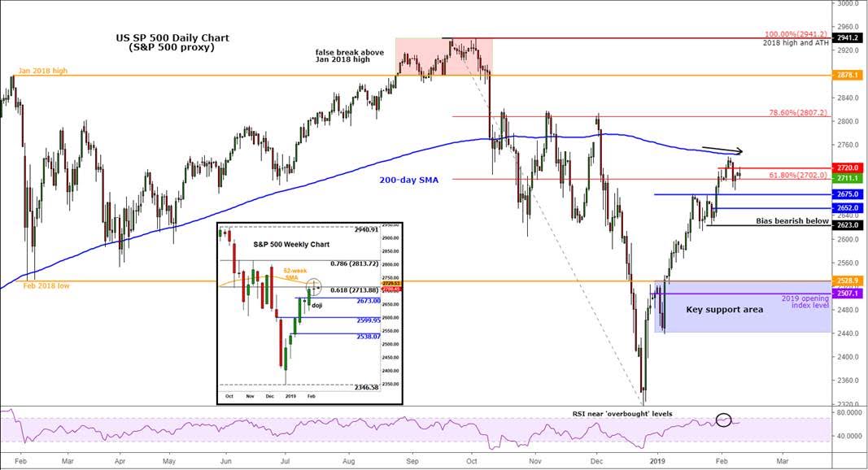
Task: Click the 2360.0 price axis tick
Action: pyautogui.click(x=848, y=381)
